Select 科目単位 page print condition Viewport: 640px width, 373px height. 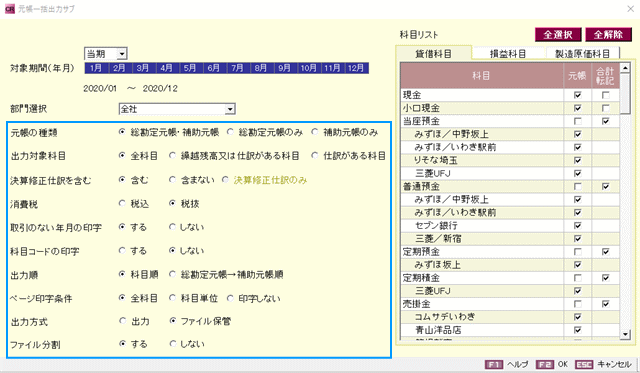pos(173,298)
